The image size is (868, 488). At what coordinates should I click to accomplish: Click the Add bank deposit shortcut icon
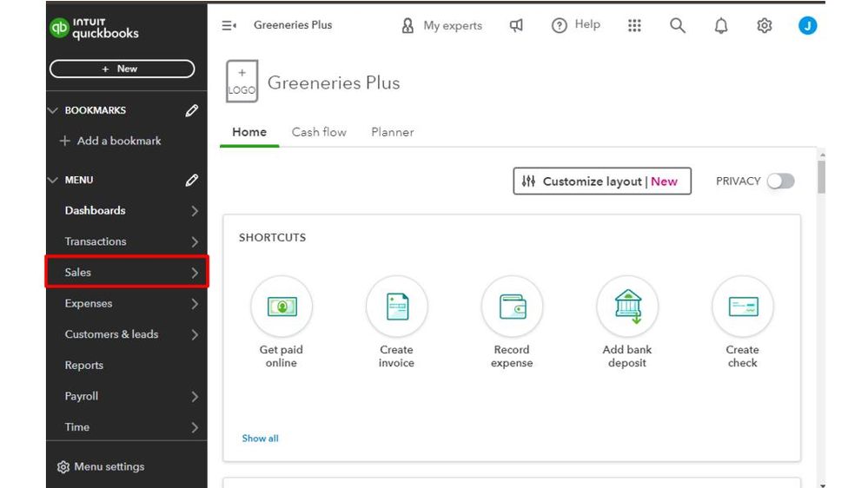[627, 307]
